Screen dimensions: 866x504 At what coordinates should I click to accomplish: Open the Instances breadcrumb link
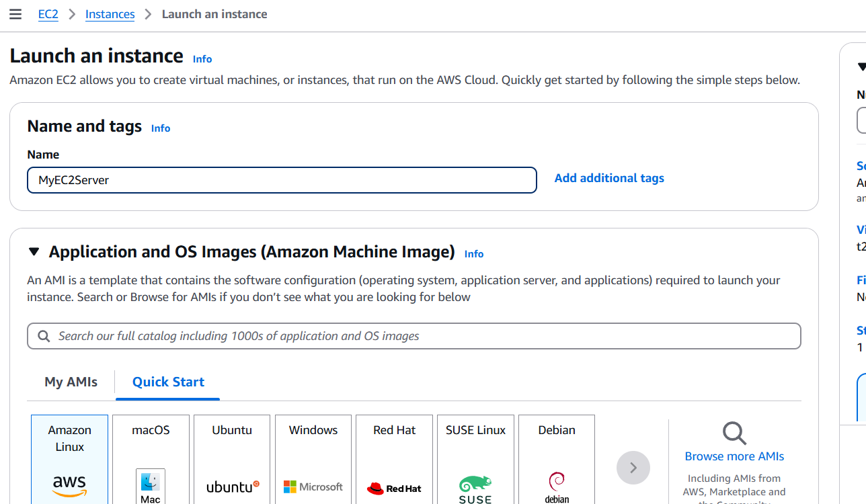[x=110, y=14]
